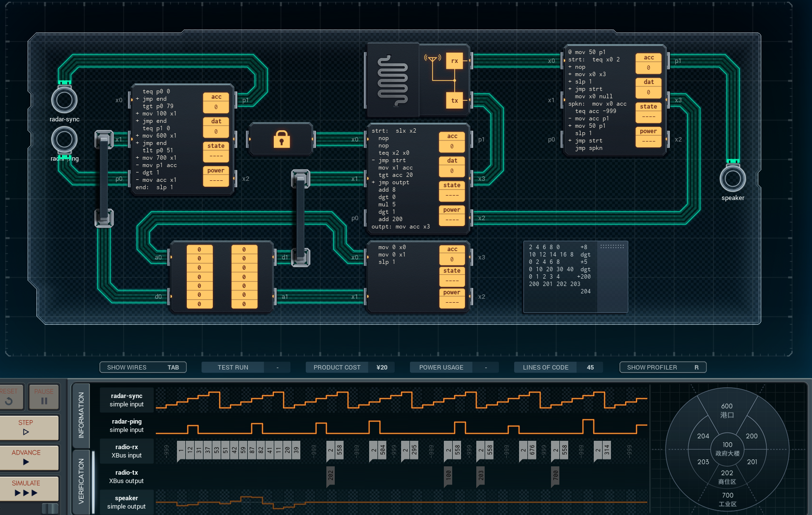Image resolution: width=812 pixels, height=515 pixels.
Task: Click the radar-ping input connector
Action: pos(64,140)
